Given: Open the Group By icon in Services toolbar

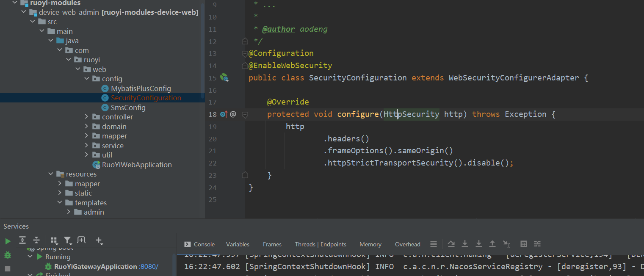Looking at the screenshot, I should (x=54, y=240).
